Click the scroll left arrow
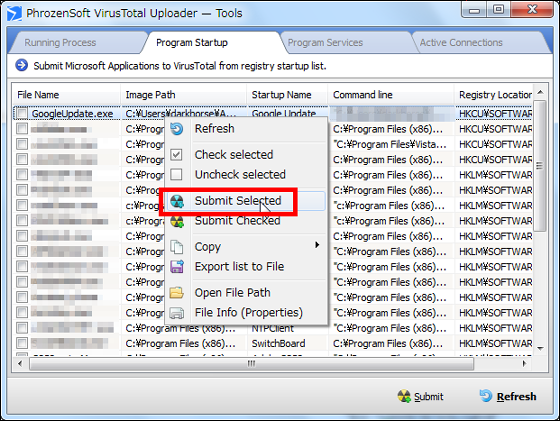Image resolution: width=560 pixels, height=421 pixels. [20, 364]
